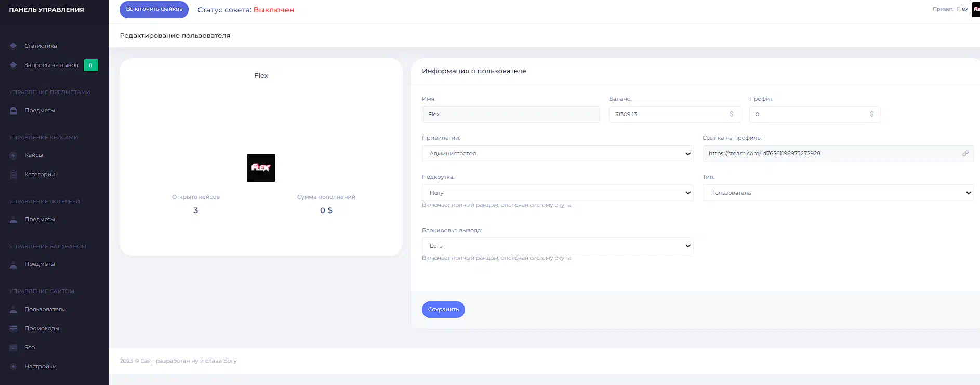Image resolution: width=980 pixels, height=385 pixels.
Task: Toggle fakes with Выключить фейков button
Action: [154, 9]
